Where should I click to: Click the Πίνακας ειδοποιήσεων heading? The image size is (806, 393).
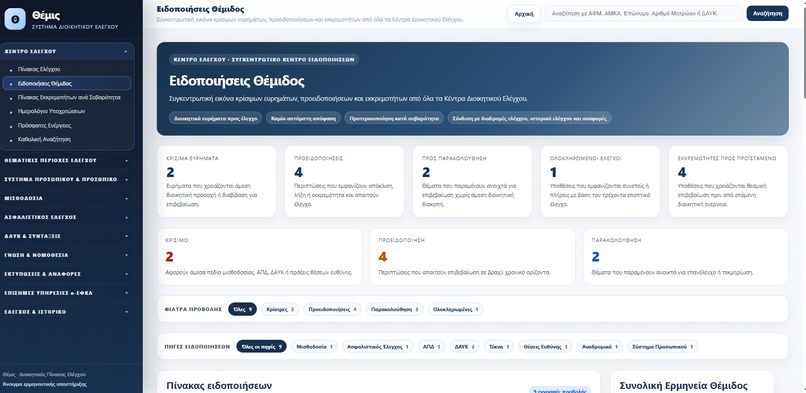(x=219, y=385)
